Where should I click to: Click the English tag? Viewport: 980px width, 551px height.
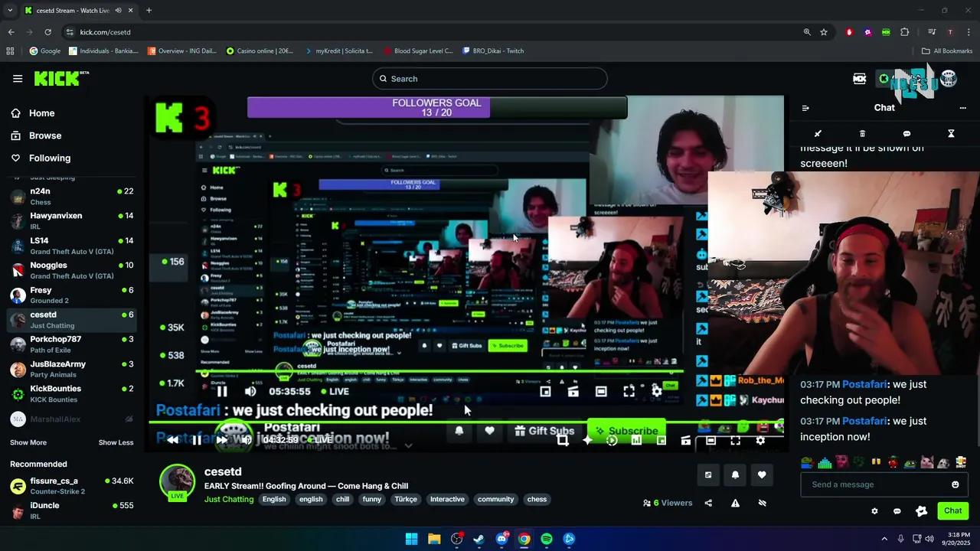pos(274,499)
